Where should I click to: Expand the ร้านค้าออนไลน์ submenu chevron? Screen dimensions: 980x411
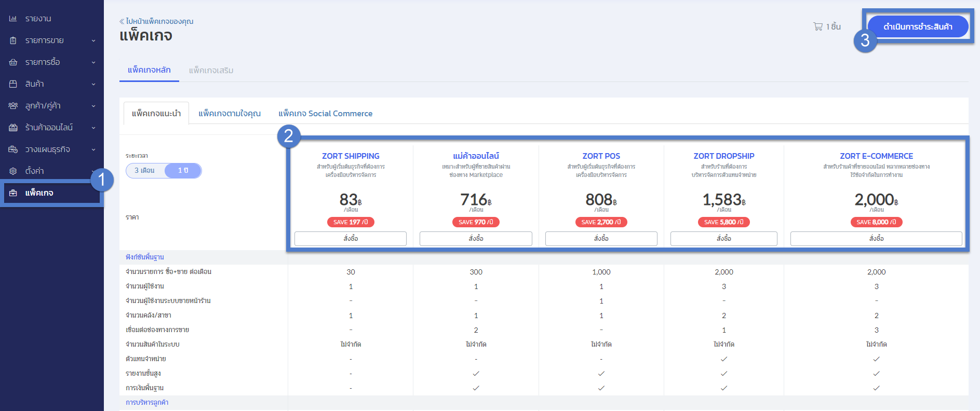pyautogui.click(x=93, y=128)
